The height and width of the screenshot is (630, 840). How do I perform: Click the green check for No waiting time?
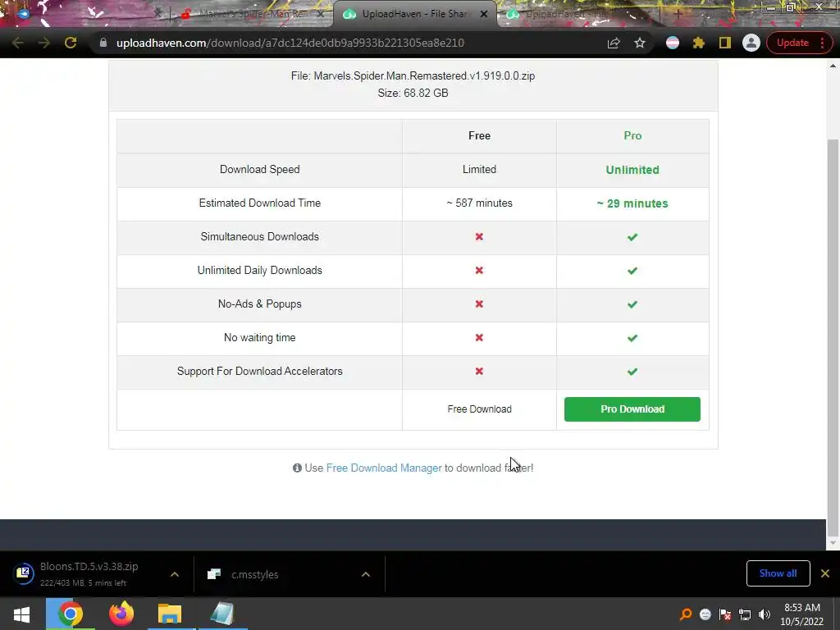point(632,339)
